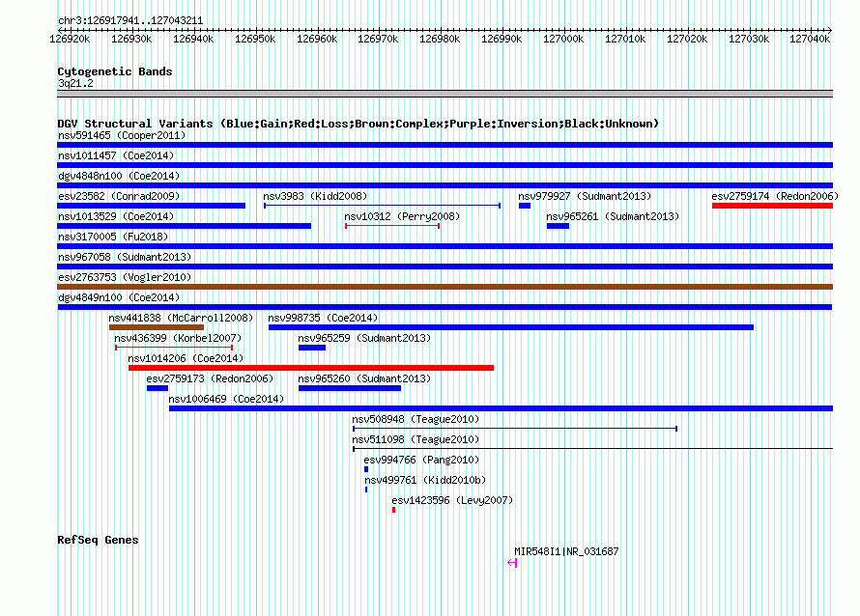860x616 pixels.
Task: Click the 126920k ruler tick label
Action: (x=70, y=39)
